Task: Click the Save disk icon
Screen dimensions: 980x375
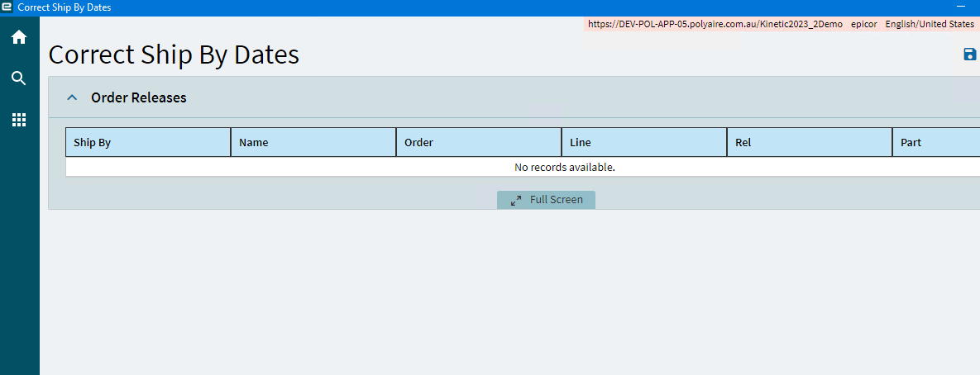Action: (x=970, y=55)
